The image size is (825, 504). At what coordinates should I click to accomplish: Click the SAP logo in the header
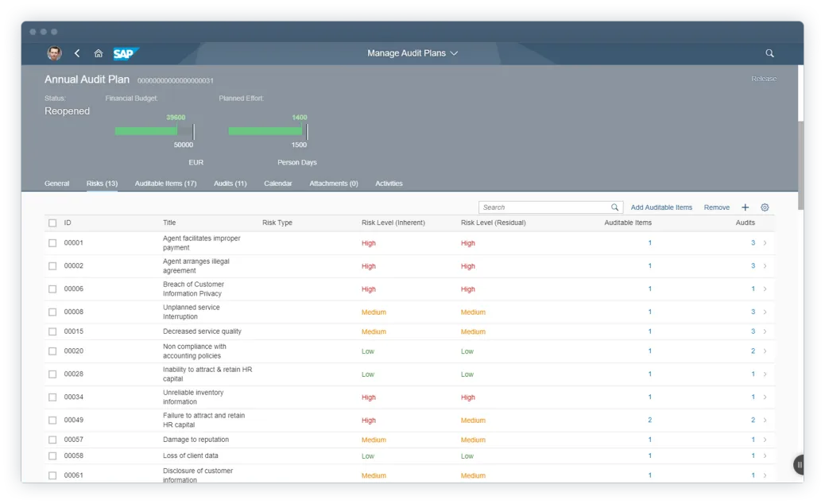pos(125,53)
